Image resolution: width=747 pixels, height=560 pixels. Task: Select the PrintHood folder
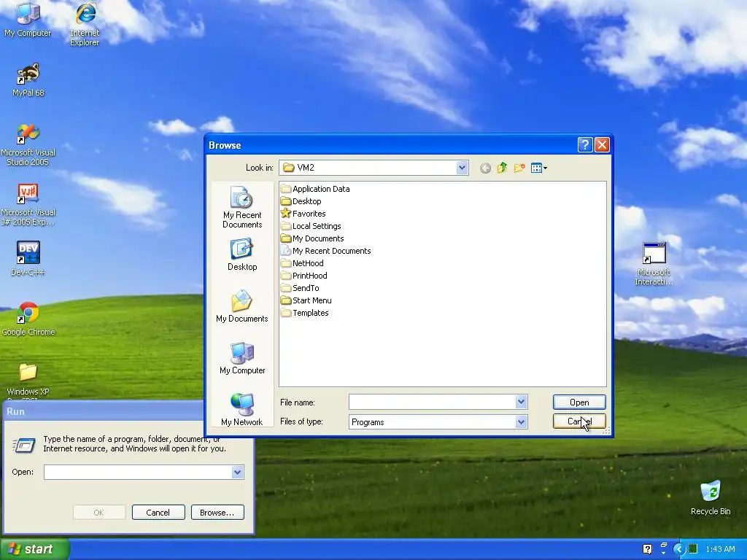coord(304,276)
